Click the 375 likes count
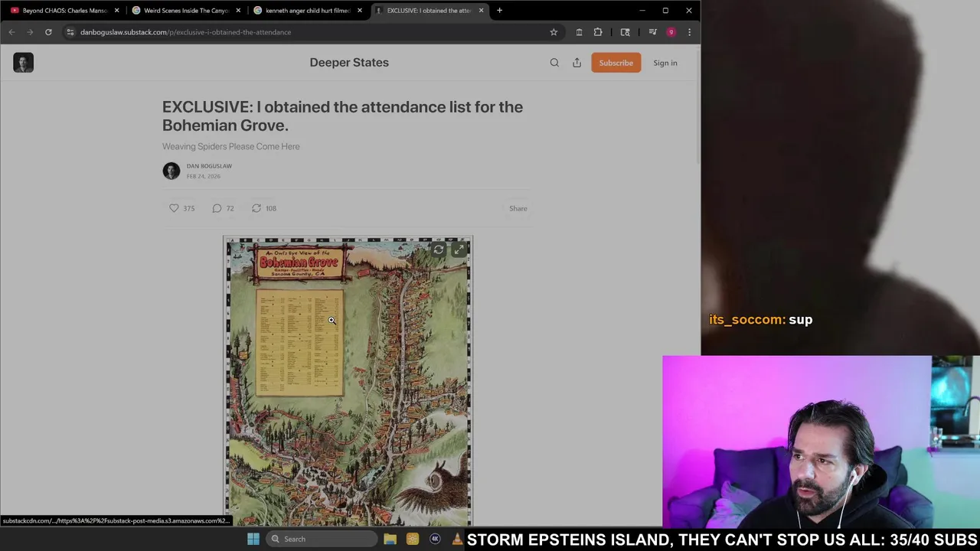 (x=188, y=208)
